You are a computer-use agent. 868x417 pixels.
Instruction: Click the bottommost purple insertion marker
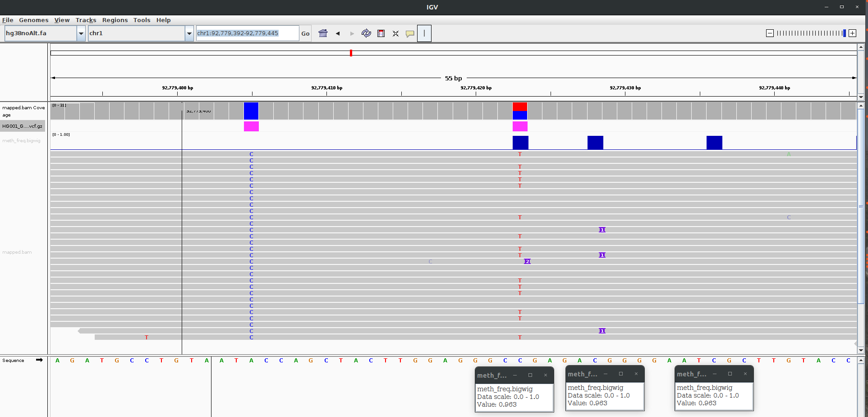[x=602, y=331]
